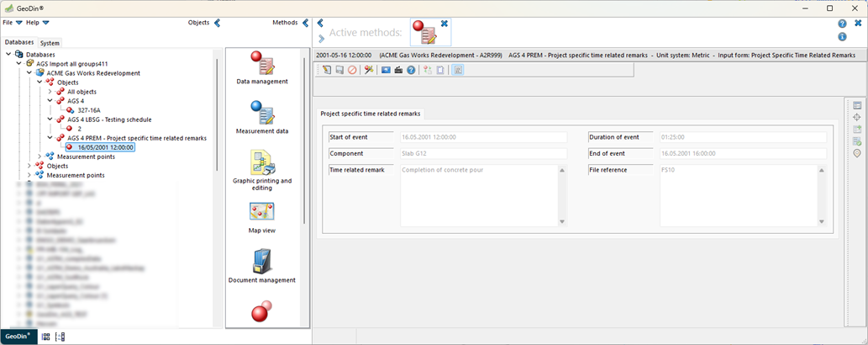Open the File menu

pos(12,23)
